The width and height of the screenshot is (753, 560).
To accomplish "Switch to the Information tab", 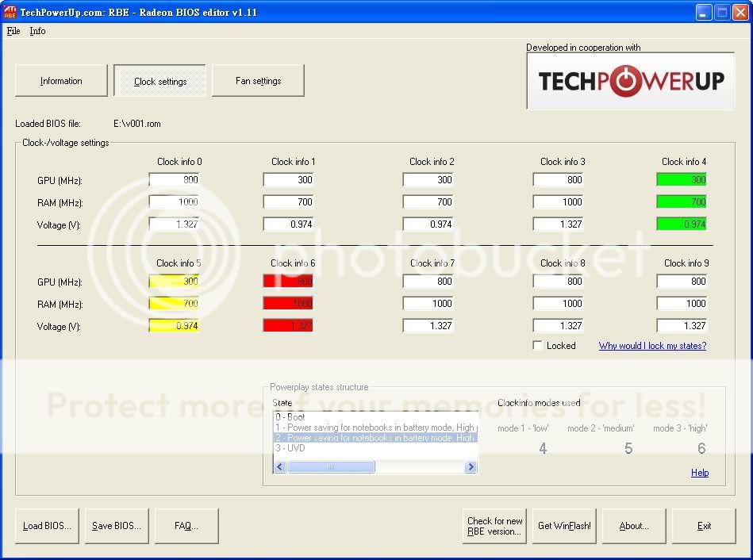I will pyautogui.click(x=61, y=81).
